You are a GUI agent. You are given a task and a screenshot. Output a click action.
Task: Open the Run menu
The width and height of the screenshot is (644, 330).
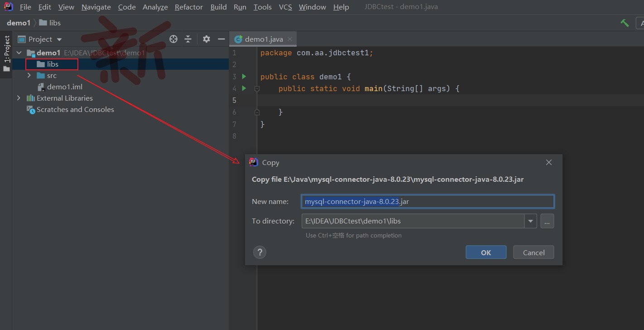point(240,7)
